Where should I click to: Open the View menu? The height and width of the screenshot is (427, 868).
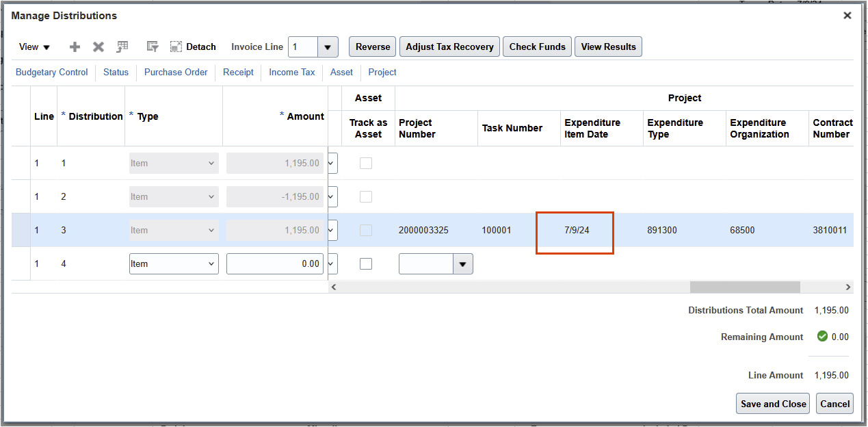pos(33,47)
